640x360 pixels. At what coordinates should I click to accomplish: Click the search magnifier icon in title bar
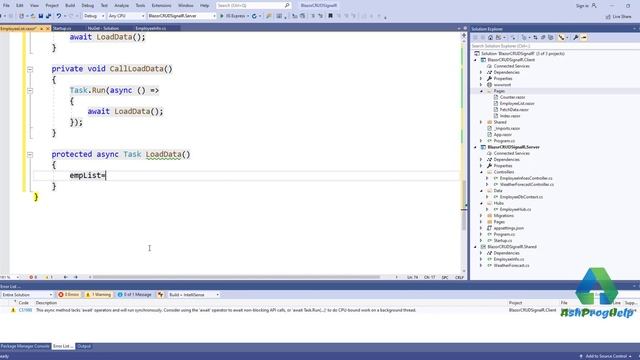[x=287, y=5]
